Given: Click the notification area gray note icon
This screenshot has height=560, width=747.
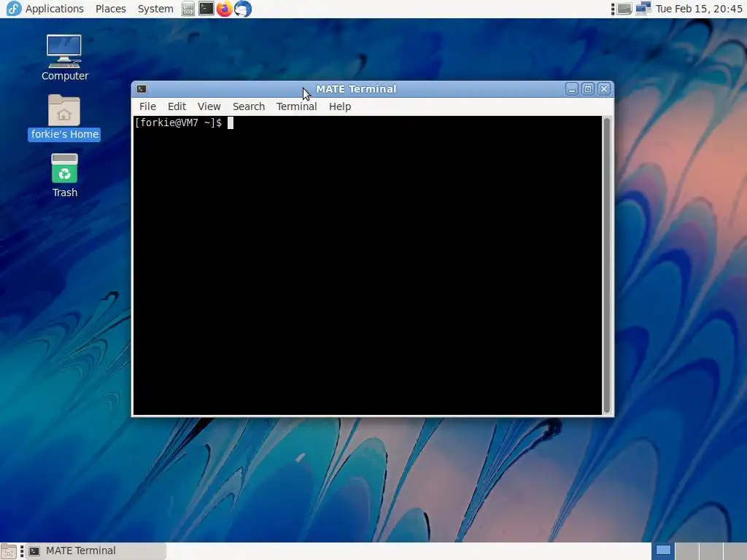Looking at the screenshot, I should coord(624,9).
